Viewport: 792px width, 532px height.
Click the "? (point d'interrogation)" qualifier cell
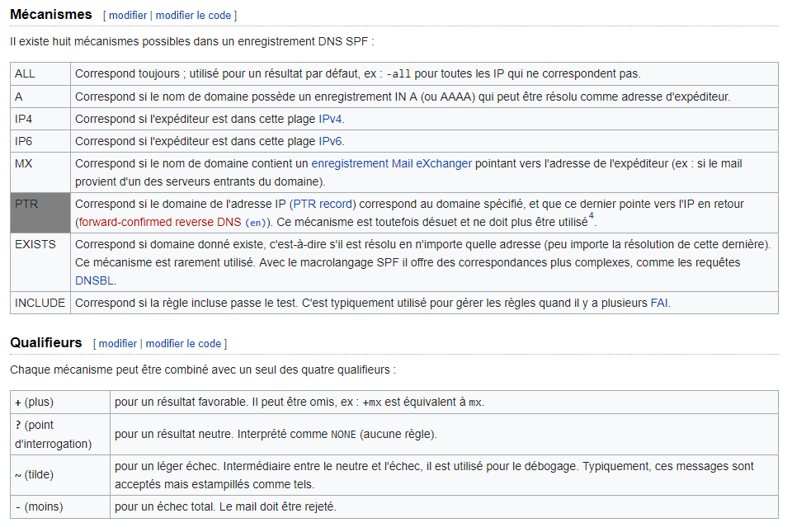(x=59, y=434)
